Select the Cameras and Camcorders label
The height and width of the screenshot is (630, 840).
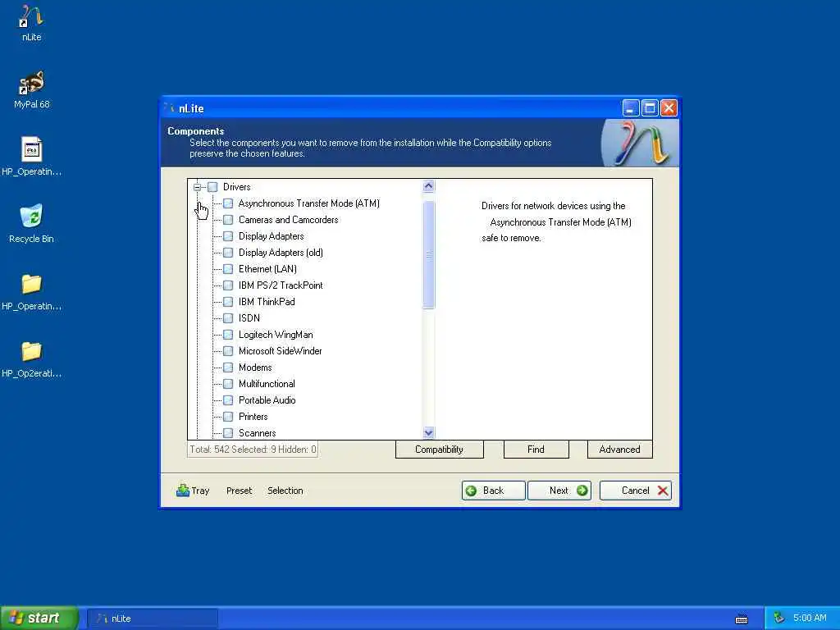point(288,220)
